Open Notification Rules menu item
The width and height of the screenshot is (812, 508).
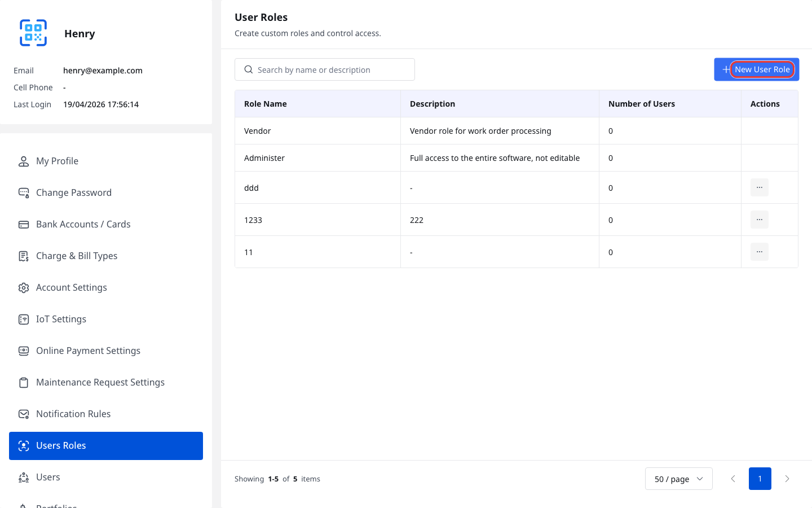tap(106, 414)
